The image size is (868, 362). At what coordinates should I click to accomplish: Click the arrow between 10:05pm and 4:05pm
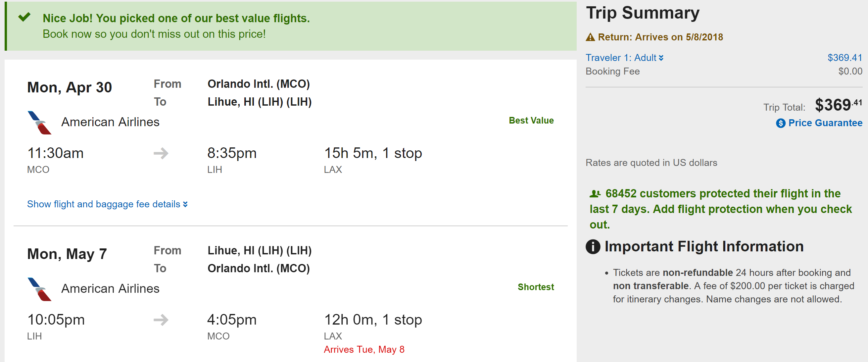[x=161, y=320]
